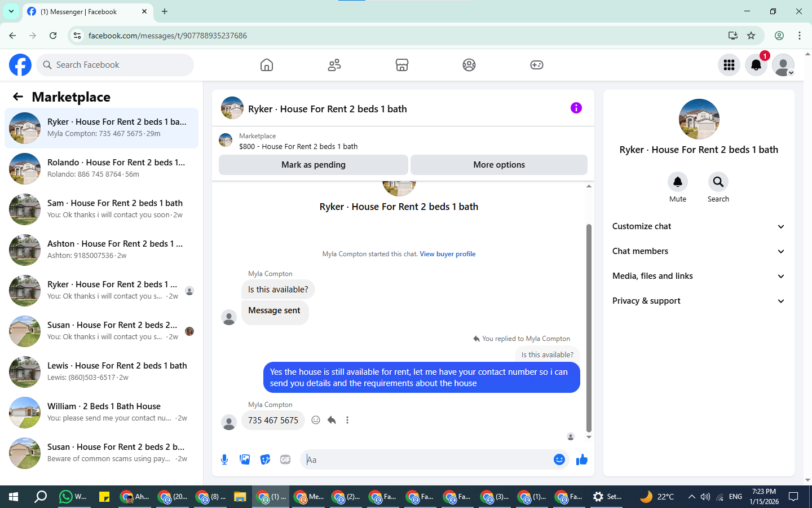The width and height of the screenshot is (812, 508).
Task: Open WhatsApp from the taskbar
Action: [x=73, y=497]
